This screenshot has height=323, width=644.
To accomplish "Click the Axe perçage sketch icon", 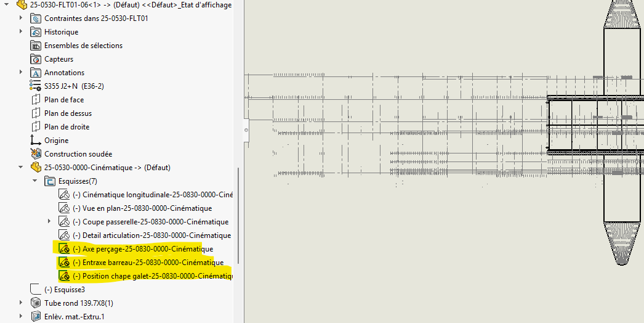I will [x=64, y=249].
